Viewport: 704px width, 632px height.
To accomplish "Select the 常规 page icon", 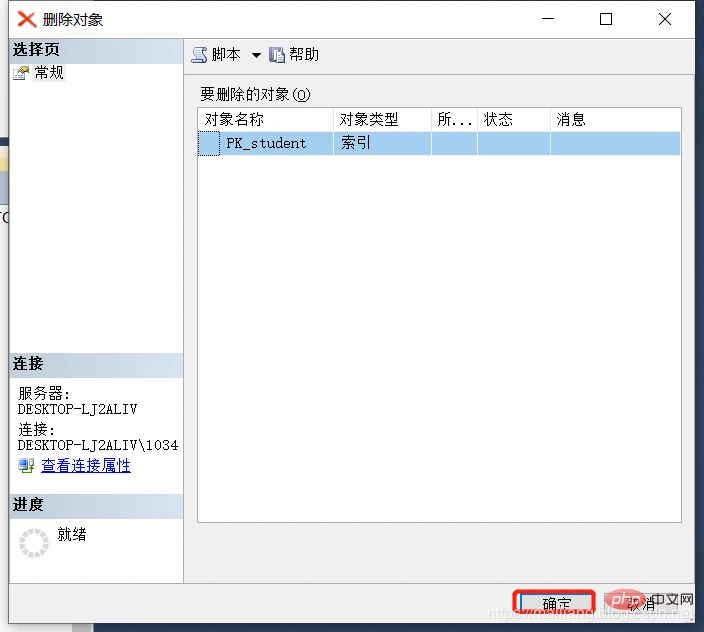I will (x=21, y=73).
